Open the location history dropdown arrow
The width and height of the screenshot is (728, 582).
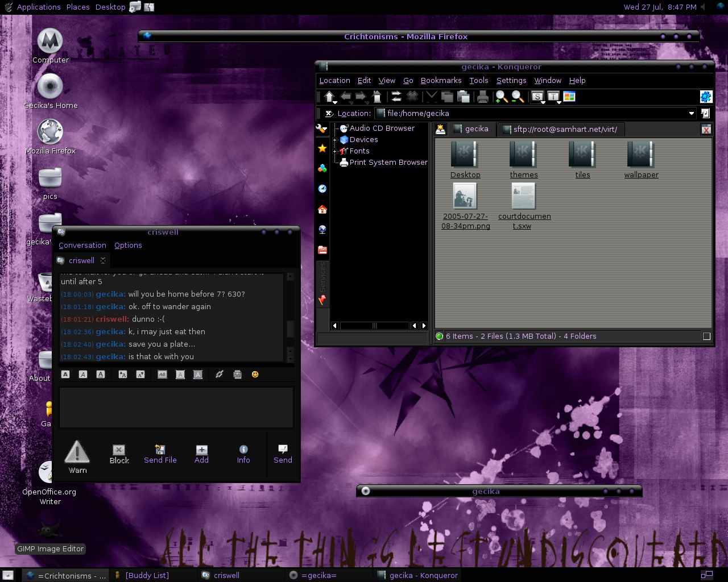(692, 113)
